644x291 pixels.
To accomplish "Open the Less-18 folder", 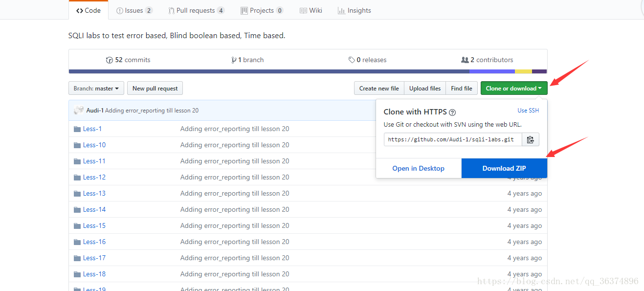I will (x=94, y=274).
